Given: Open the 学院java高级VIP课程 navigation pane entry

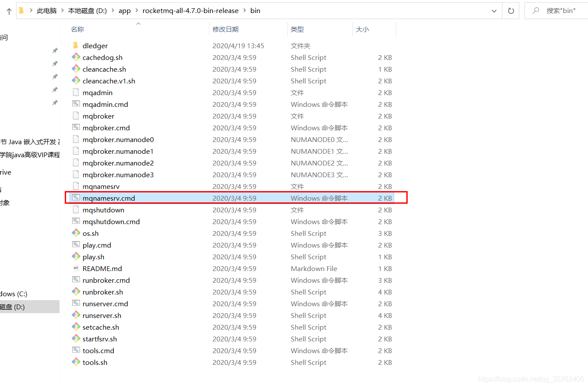Looking at the screenshot, I should click(30, 155).
